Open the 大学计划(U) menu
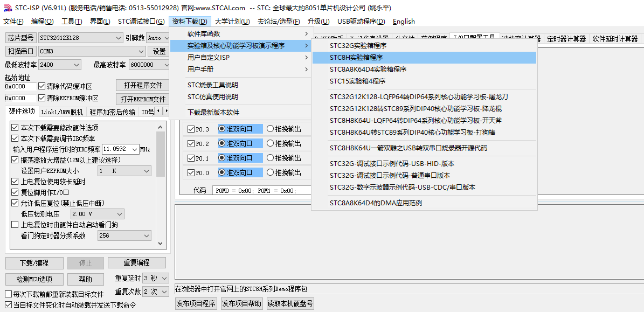 point(232,22)
